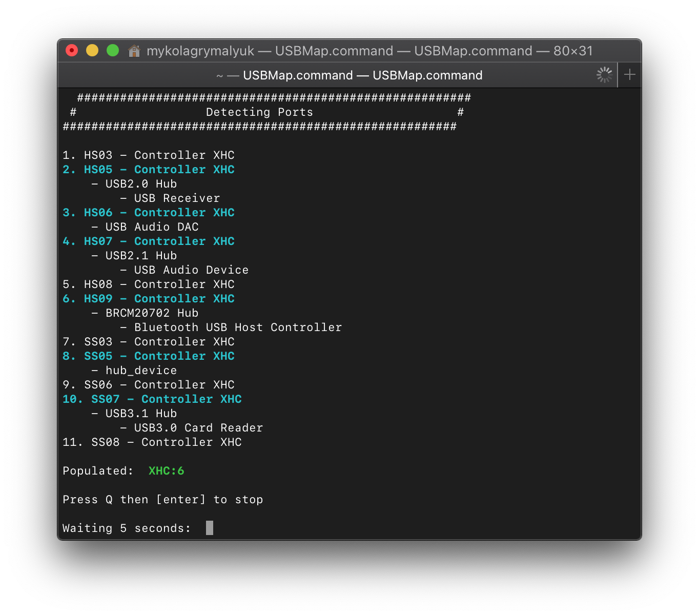Zoom the window using green button

click(x=113, y=51)
